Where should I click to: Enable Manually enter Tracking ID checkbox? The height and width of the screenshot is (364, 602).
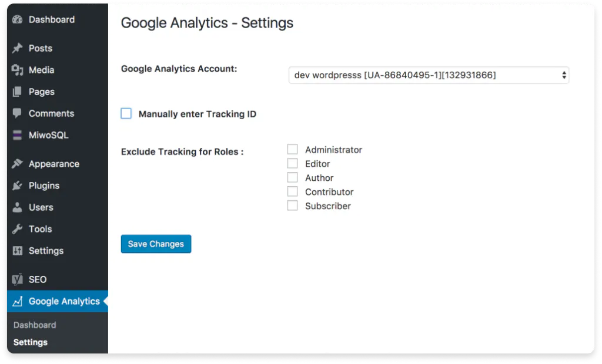point(126,113)
